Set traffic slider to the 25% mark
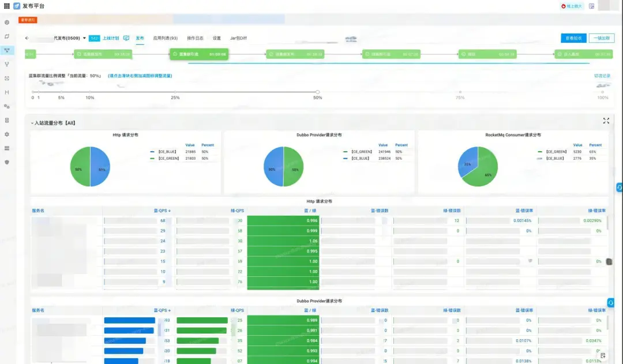This screenshot has width=623, height=364. pos(175,92)
